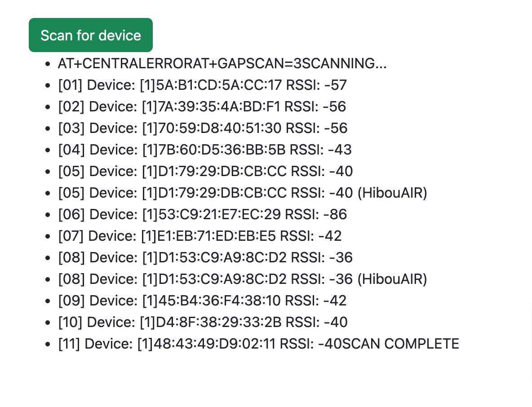Click the first D1:53:C9:A9:8C:D2 entry
Screen dimensions: 532x407
(x=205, y=257)
